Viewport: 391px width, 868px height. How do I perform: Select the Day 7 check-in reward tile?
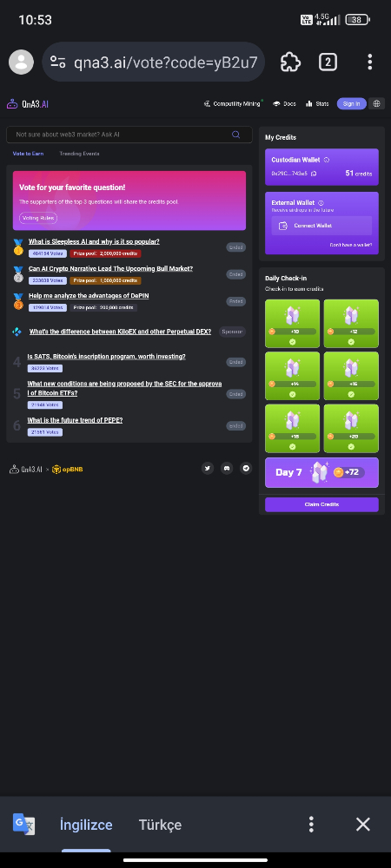321,472
